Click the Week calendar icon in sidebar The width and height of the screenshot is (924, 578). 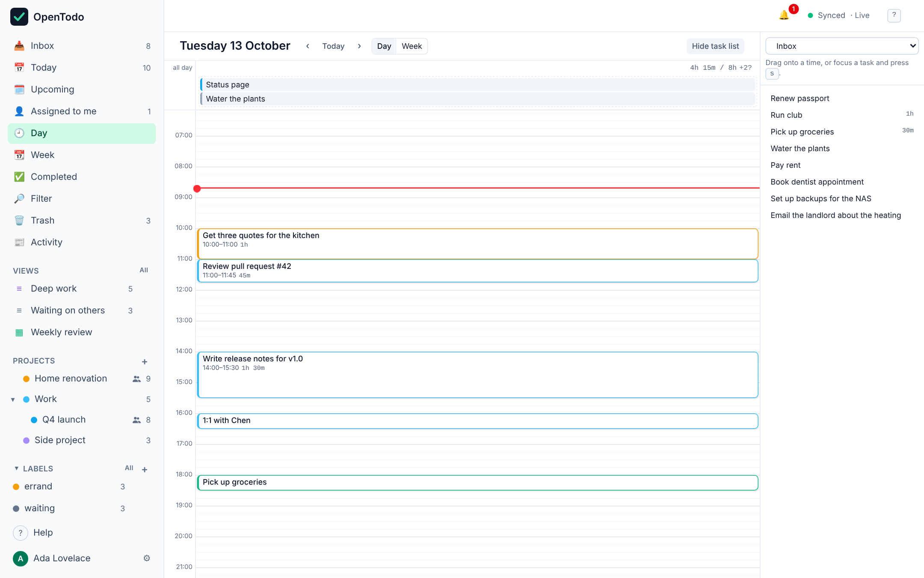pyautogui.click(x=19, y=155)
